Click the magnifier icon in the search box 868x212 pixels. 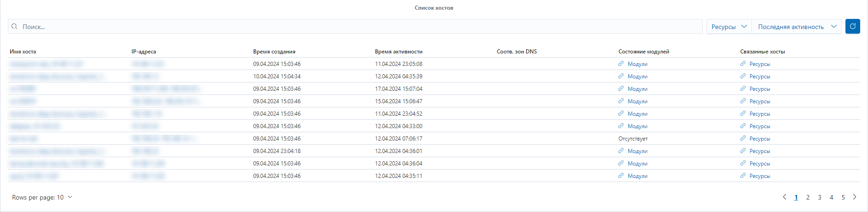tap(14, 27)
